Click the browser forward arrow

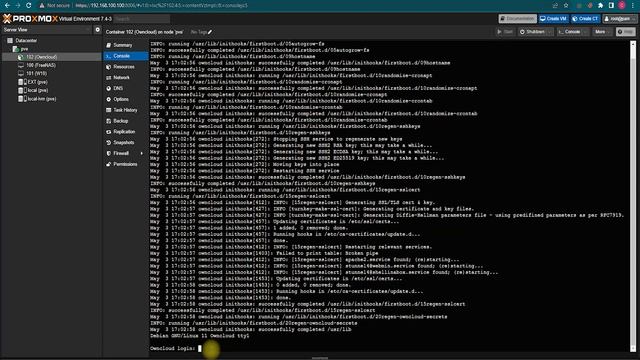[x=18, y=5]
